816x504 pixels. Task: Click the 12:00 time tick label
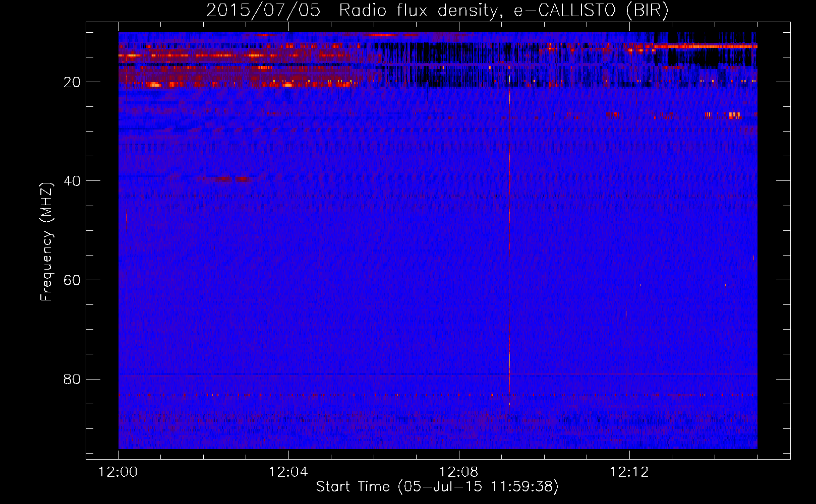(118, 472)
